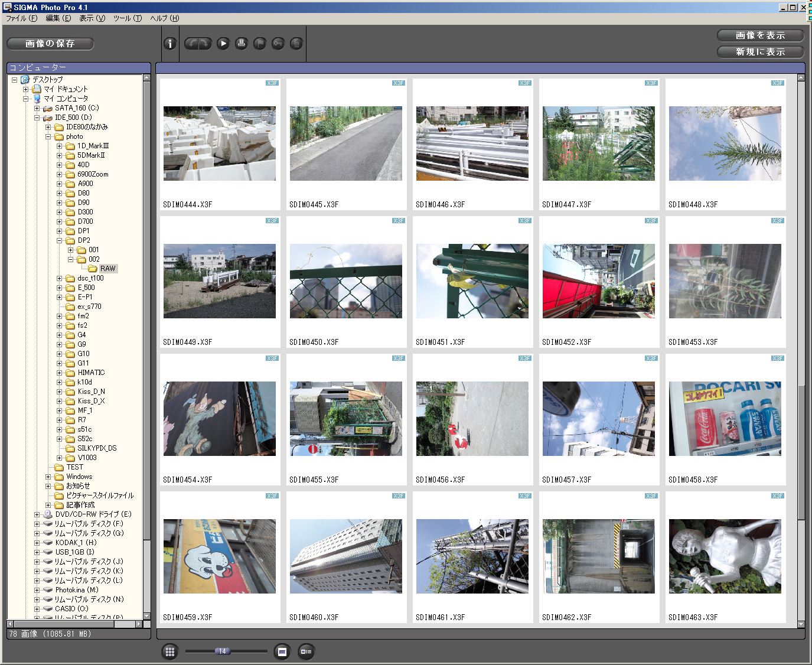Lock the selected image
The height and width of the screenshot is (665, 812).
[278, 43]
